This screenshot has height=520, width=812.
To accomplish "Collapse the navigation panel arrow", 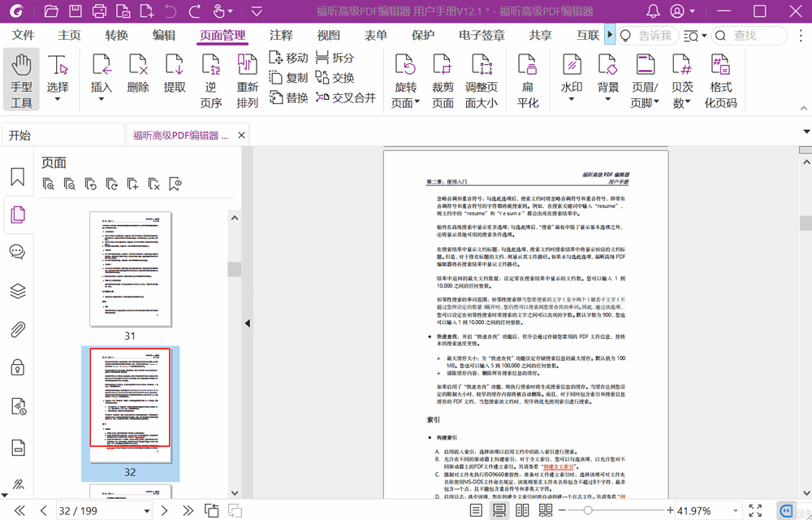I will click(248, 323).
